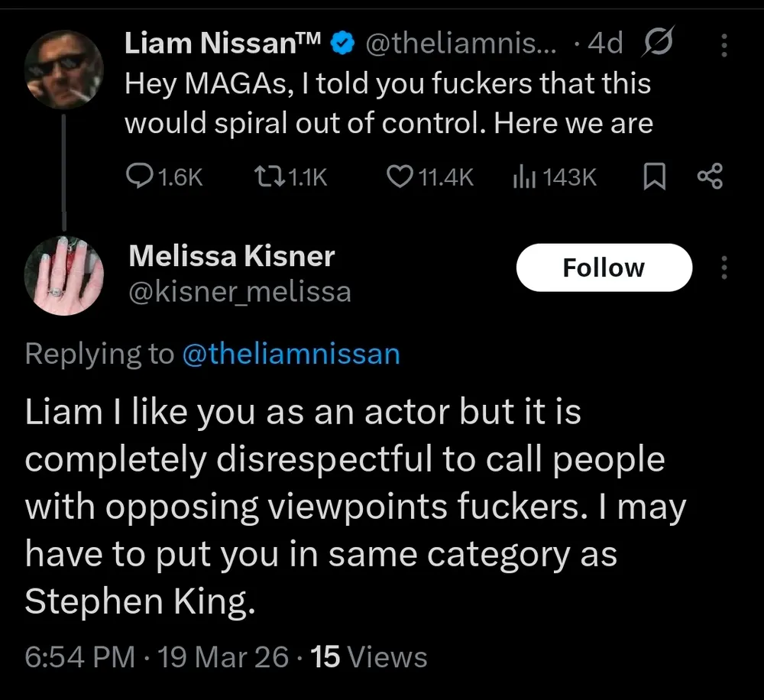The width and height of the screenshot is (764, 700).
Task: Follow Melissa Kisner
Action: (604, 267)
